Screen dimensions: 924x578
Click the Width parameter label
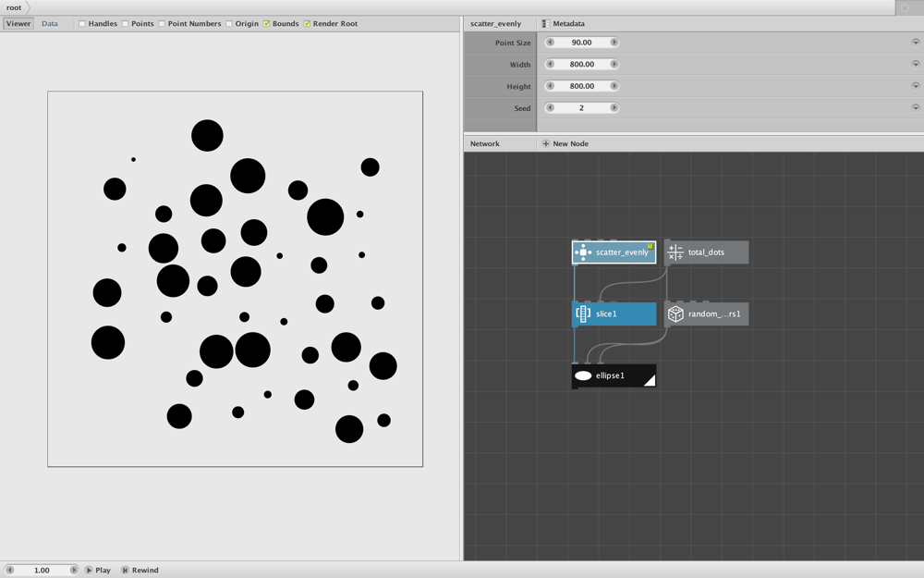(519, 65)
